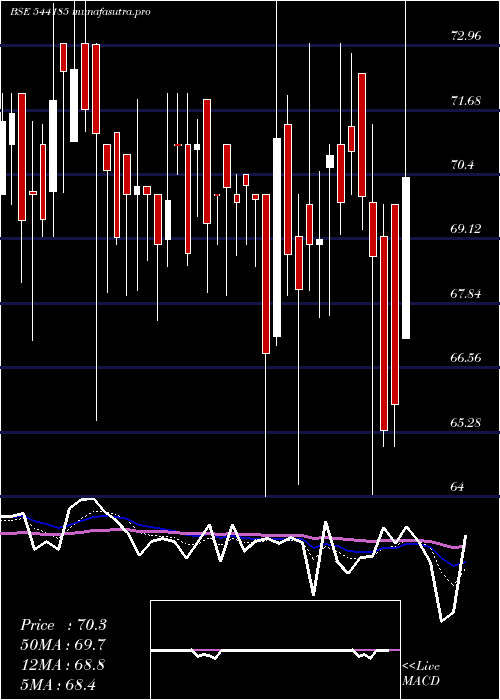This screenshot has height=700, width=500.
Task: Click the 50MA : 69.7 readout
Action: [x=63, y=645]
